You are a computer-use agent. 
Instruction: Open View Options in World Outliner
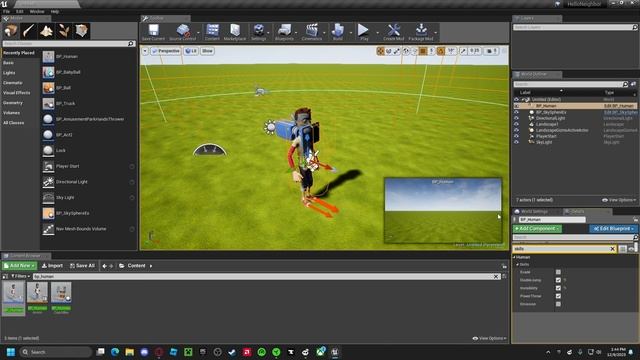tap(619, 200)
